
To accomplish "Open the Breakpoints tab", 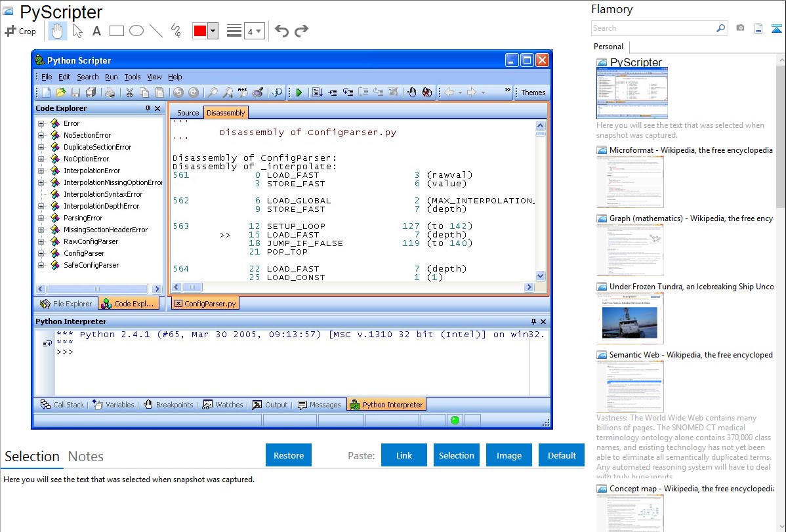I will tap(169, 405).
